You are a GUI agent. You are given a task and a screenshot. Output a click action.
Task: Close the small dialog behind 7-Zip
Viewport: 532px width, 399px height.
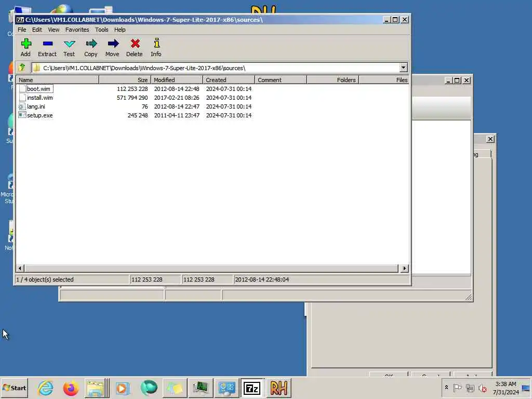coord(490,139)
